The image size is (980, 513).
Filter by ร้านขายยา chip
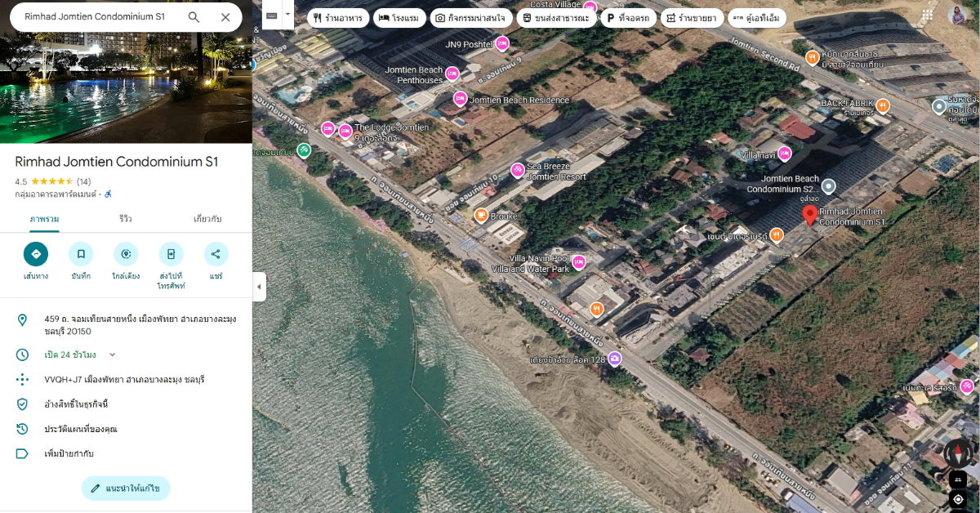coord(691,17)
